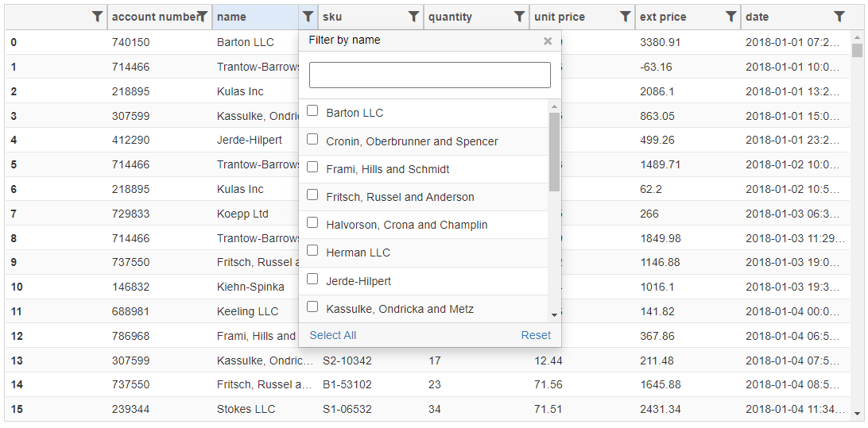Open the sku column filter

(414, 17)
